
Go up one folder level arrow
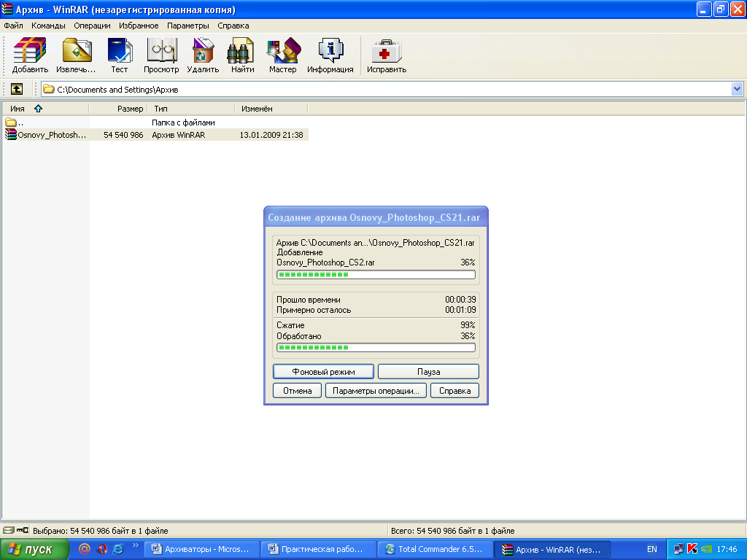(17, 89)
